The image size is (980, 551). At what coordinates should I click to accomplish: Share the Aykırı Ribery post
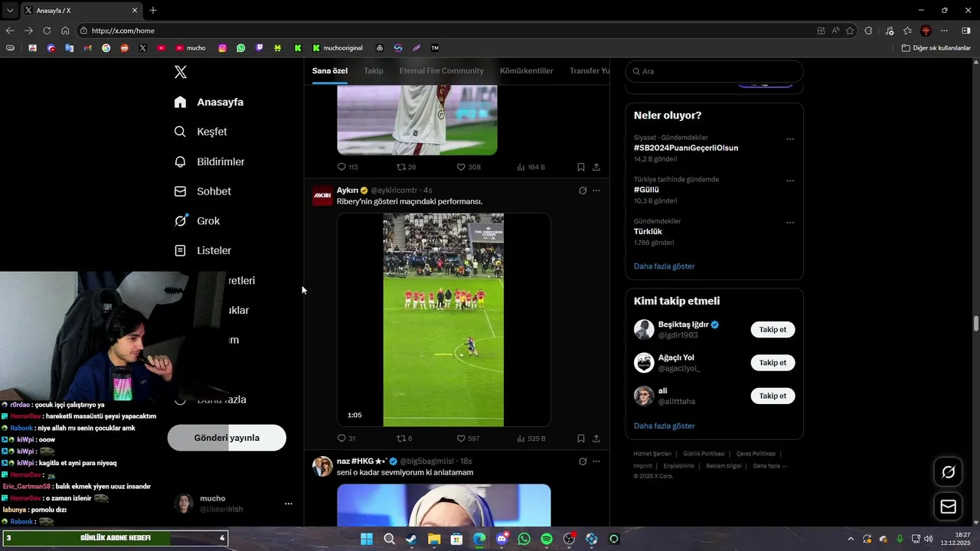pos(596,439)
